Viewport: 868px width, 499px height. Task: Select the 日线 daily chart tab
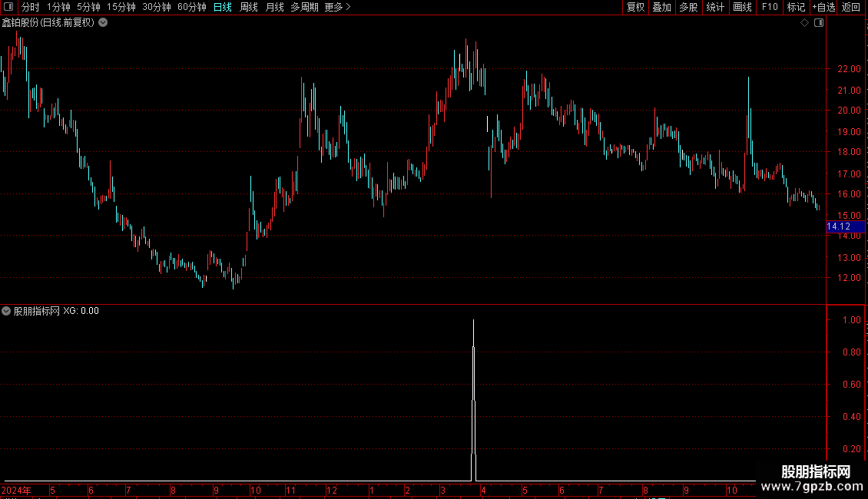pyautogui.click(x=223, y=7)
